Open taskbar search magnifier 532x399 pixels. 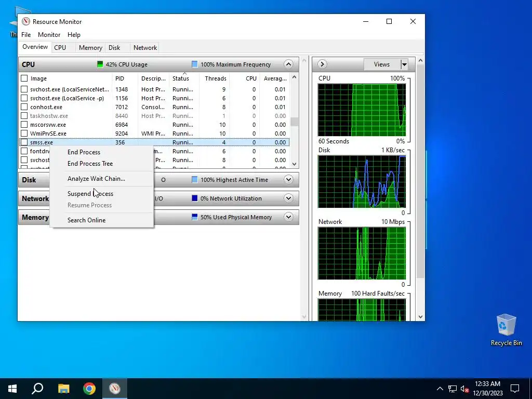pyautogui.click(x=37, y=389)
